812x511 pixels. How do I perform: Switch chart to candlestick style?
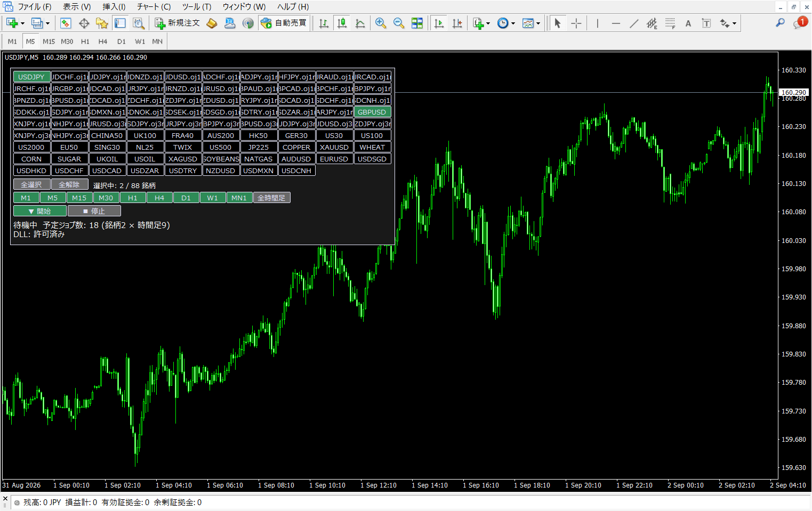pos(342,23)
